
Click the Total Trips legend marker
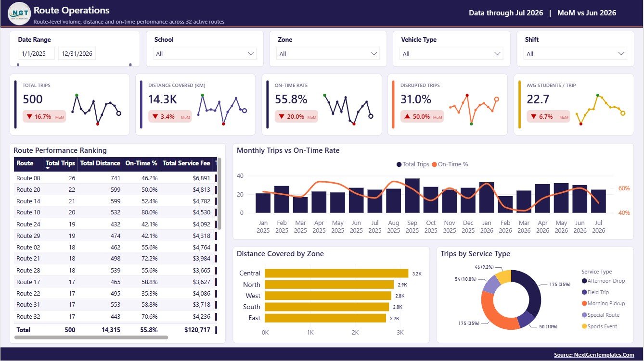pyautogui.click(x=399, y=164)
